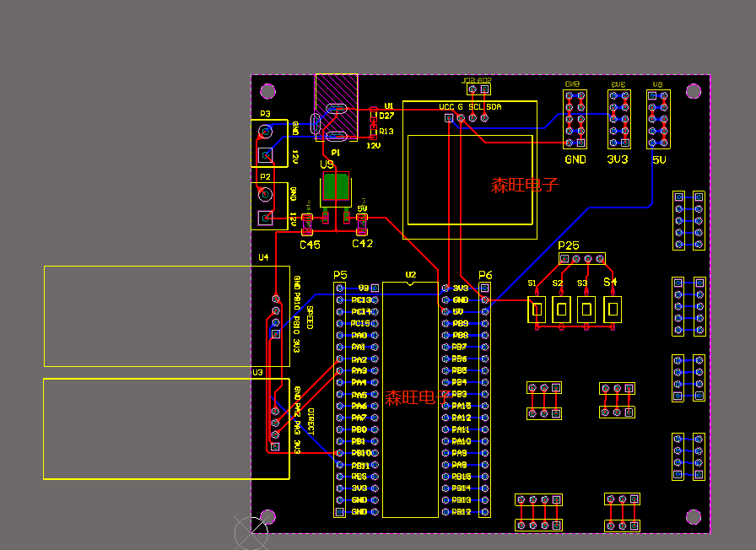Click the D27 diode designator

pos(386,116)
